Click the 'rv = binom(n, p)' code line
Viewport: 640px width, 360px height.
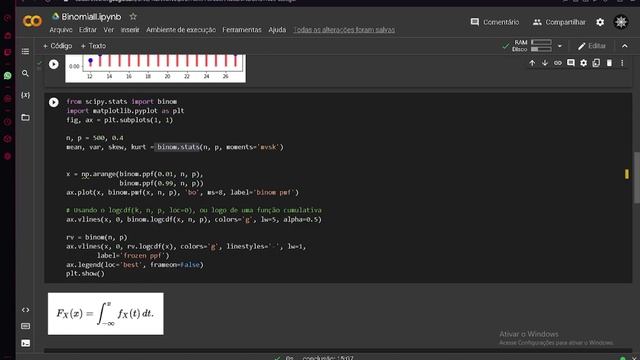97,237
